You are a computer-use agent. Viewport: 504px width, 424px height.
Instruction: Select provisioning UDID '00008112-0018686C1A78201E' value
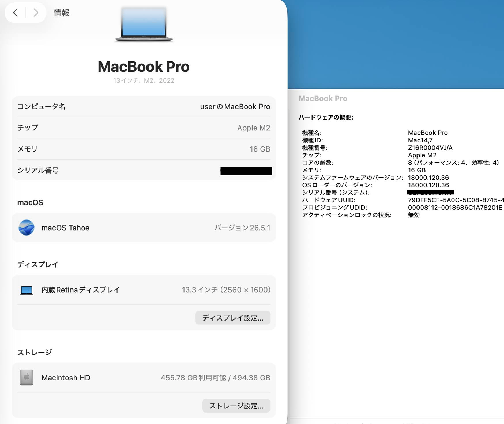point(455,207)
